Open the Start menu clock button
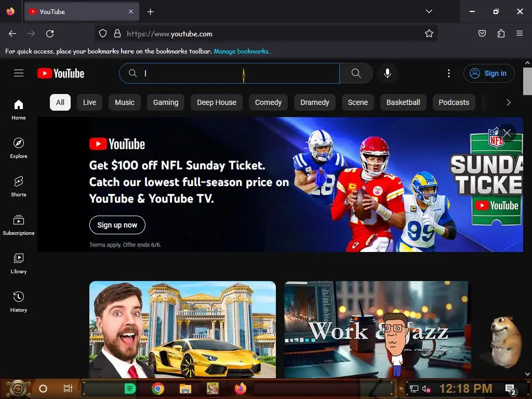 coord(18,389)
